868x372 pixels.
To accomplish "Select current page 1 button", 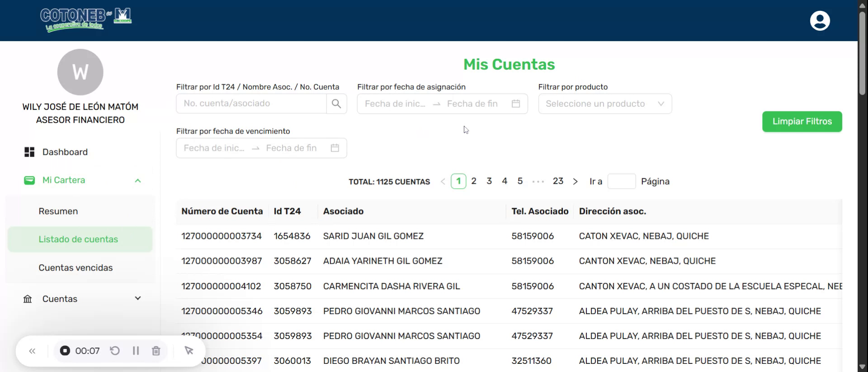I will tap(458, 181).
